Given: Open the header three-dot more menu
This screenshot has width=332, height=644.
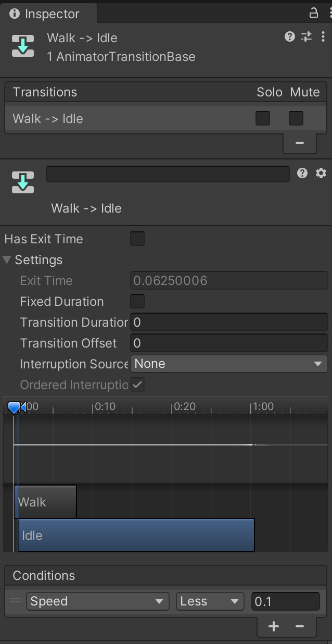Looking at the screenshot, I should pos(323,36).
